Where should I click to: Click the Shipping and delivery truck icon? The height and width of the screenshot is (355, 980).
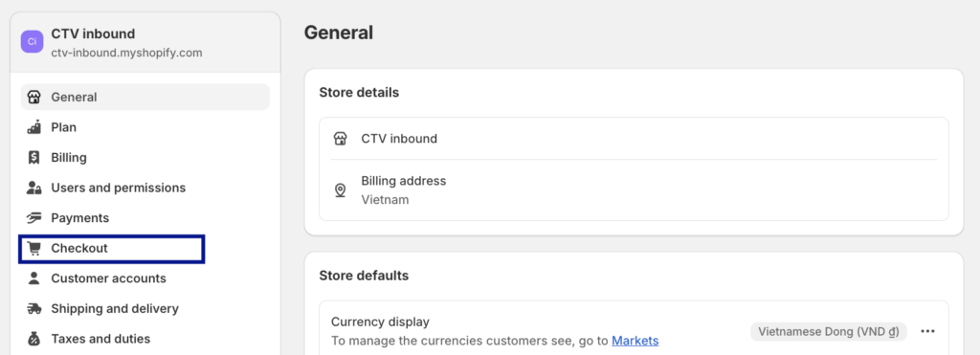(x=33, y=309)
